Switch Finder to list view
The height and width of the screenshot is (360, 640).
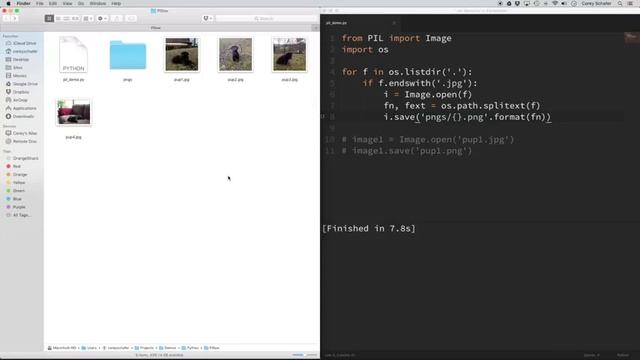58,18
